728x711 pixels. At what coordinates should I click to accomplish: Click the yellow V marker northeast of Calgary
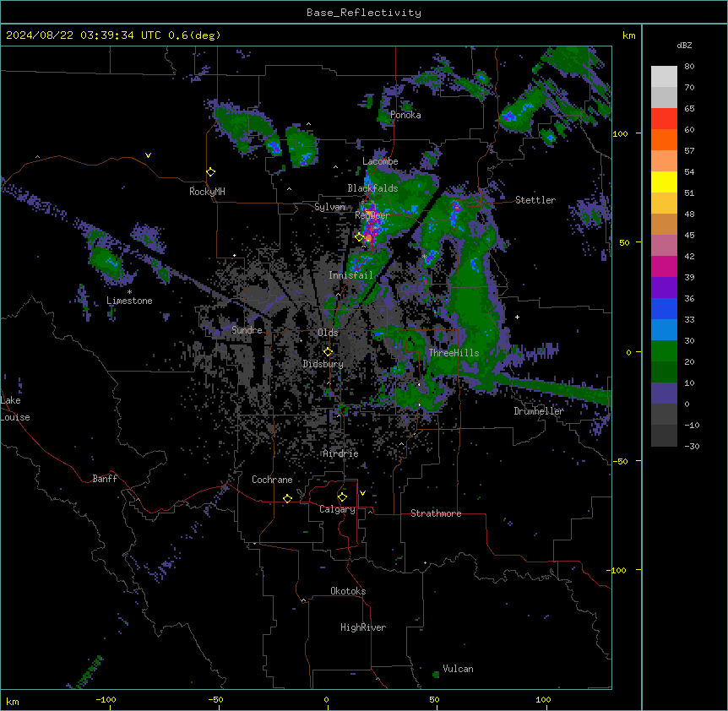[362, 493]
